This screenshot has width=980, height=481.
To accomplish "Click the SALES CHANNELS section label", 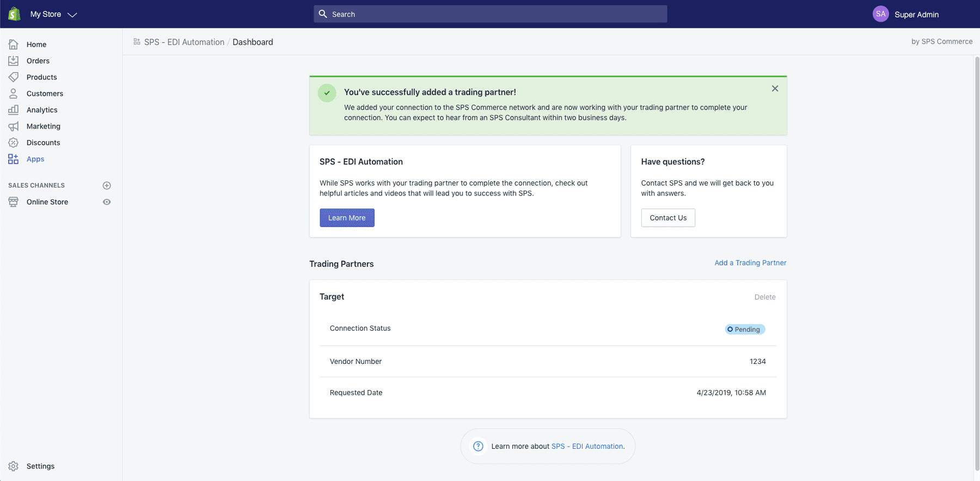I will click(x=36, y=186).
